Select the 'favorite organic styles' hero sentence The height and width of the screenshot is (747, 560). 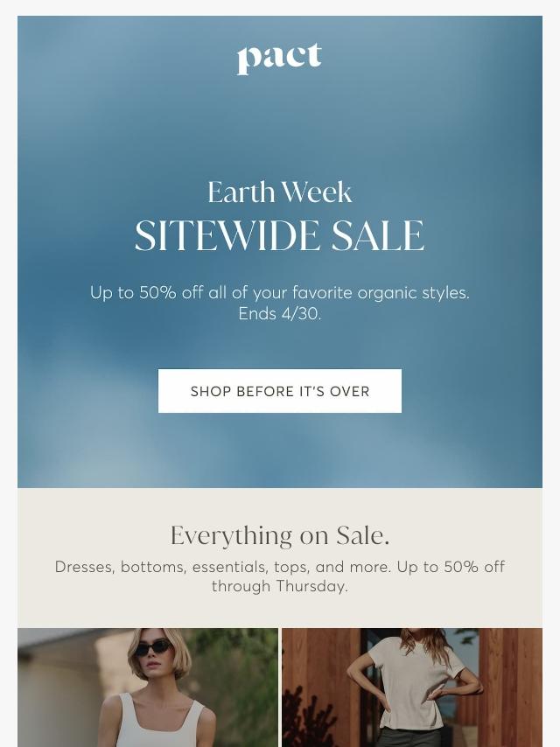280,292
